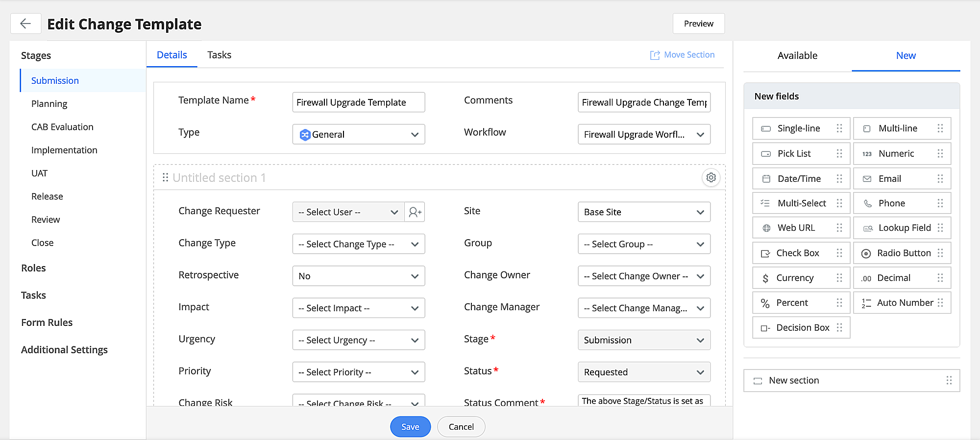980x440 pixels.
Task: Click the back arrow icon
Action: pos(25,24)
